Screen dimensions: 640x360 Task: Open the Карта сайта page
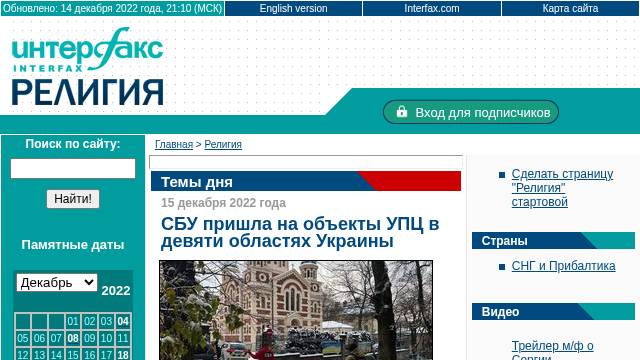pos(570,9)
